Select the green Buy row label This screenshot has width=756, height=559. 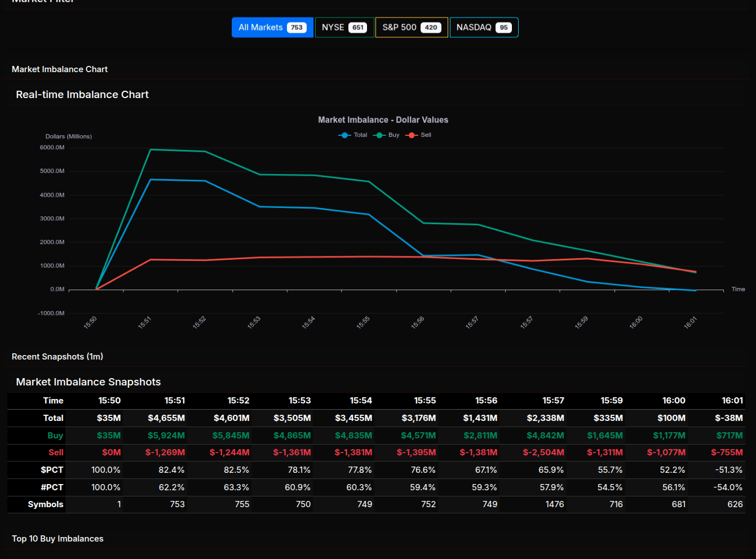click(55, 436)
